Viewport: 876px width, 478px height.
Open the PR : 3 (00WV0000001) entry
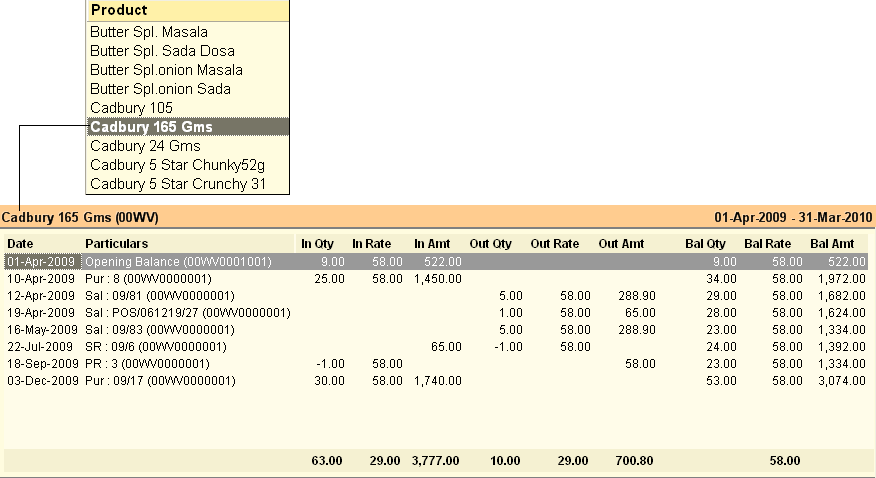(x=147, y=364)
